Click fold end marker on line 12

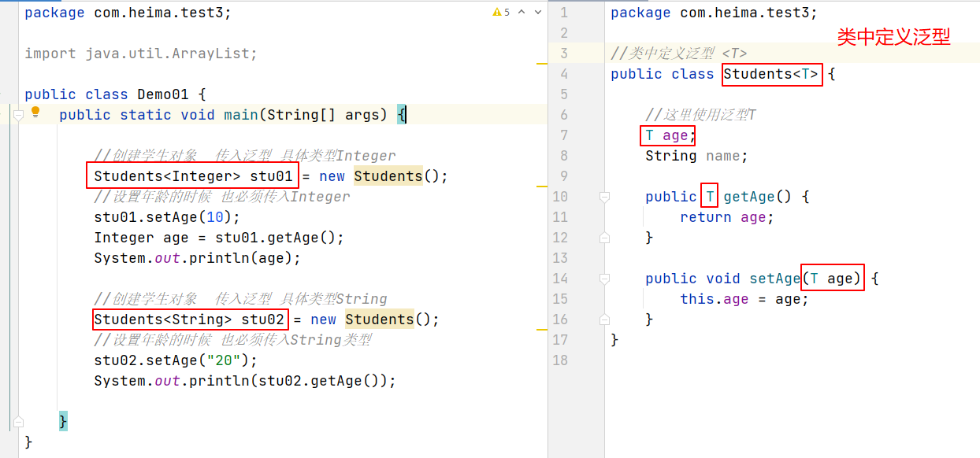[604, 238]
